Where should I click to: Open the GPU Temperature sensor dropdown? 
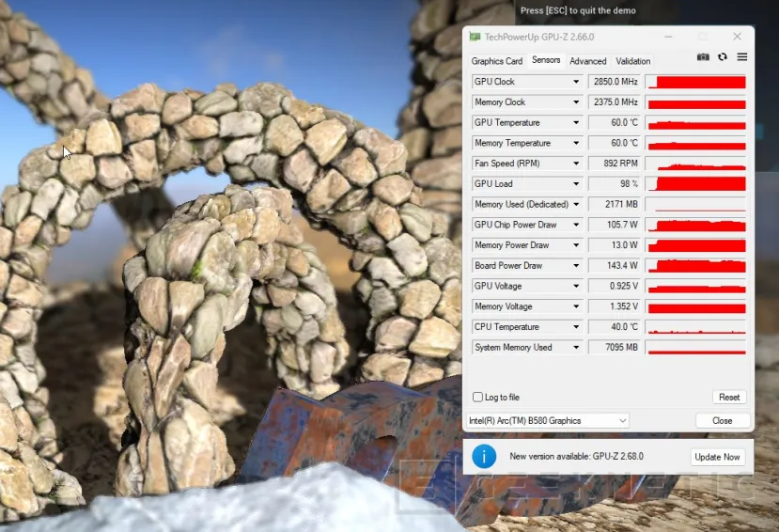pyautogui.click(x=576, y=123)
